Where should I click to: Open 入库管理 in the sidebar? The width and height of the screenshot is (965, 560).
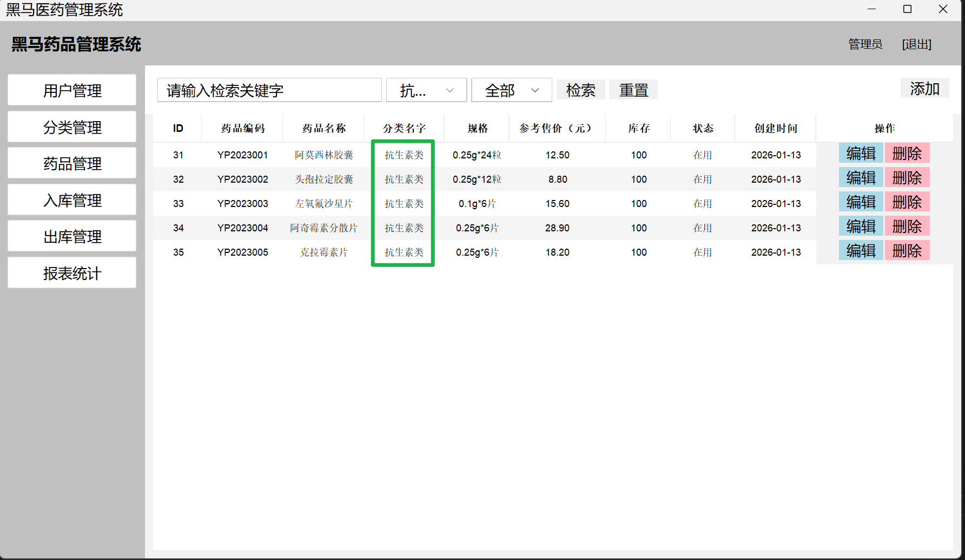point(72,200)
